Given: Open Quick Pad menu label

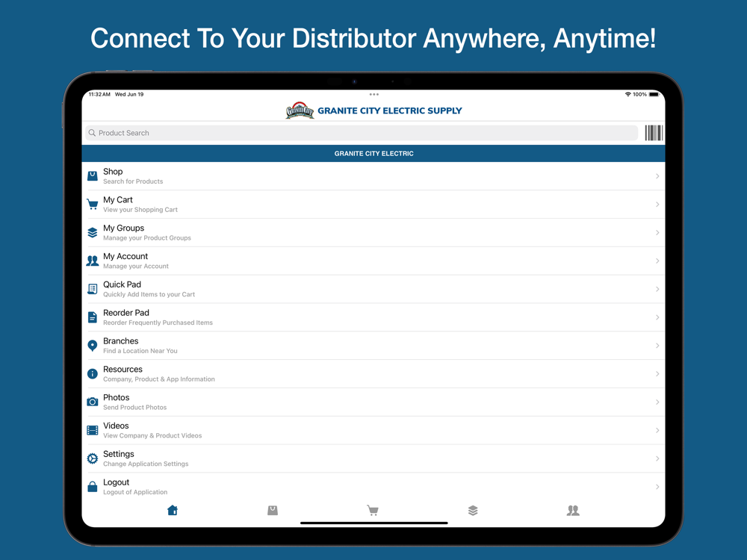Looking at the screenshot, I should (x=122, y=284).
